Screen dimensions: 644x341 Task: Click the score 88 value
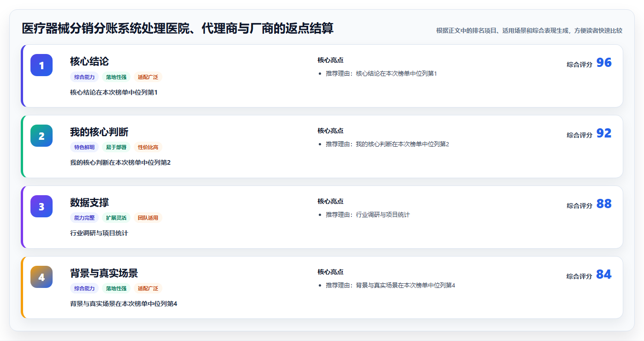(x=604, y=204)
